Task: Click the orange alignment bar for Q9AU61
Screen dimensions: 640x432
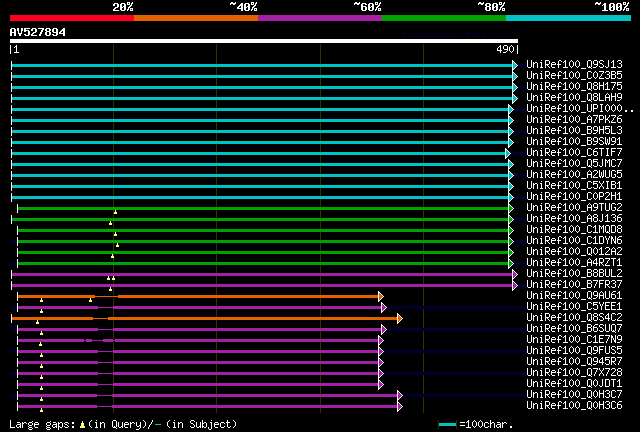Action: 200,296
